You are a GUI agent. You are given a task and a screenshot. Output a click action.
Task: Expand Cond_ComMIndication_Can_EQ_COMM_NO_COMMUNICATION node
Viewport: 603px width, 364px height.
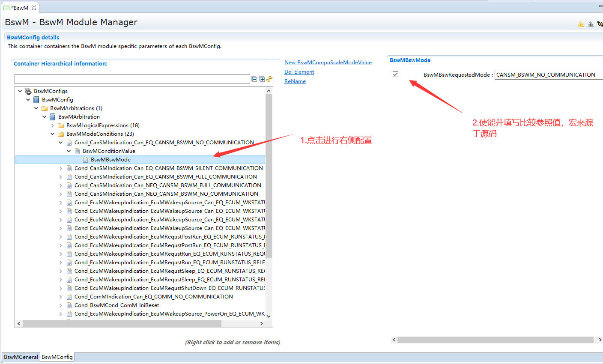coord(61,297)
